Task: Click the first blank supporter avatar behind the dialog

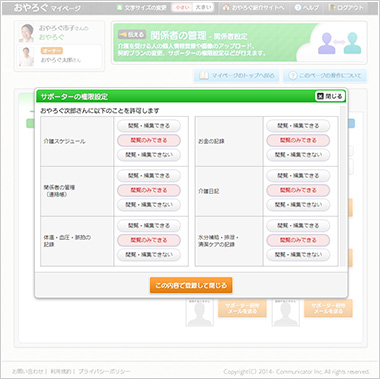Action: pos(200,312)
